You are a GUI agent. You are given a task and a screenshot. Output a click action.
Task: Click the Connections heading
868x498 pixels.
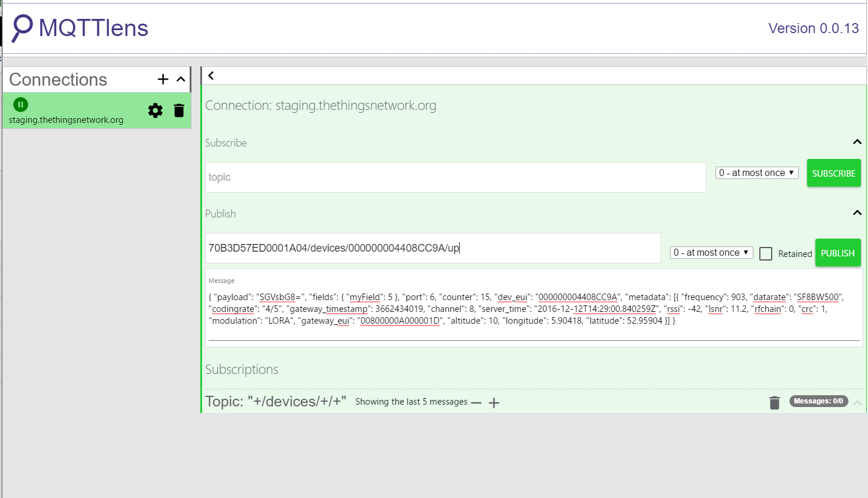point(58,80)
